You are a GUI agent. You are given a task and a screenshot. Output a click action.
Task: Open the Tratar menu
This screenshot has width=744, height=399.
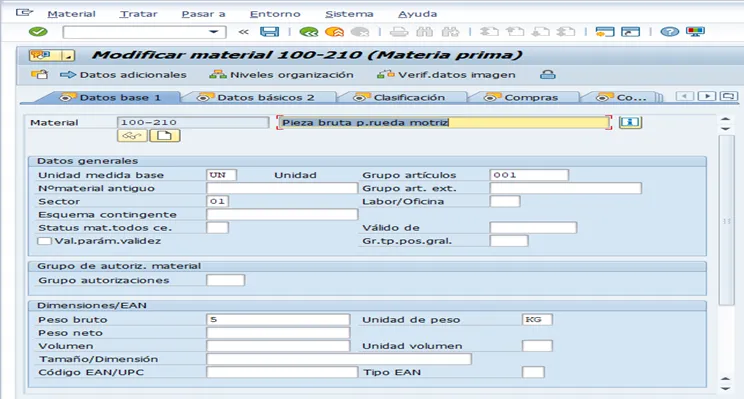click(x=138, y=14)
